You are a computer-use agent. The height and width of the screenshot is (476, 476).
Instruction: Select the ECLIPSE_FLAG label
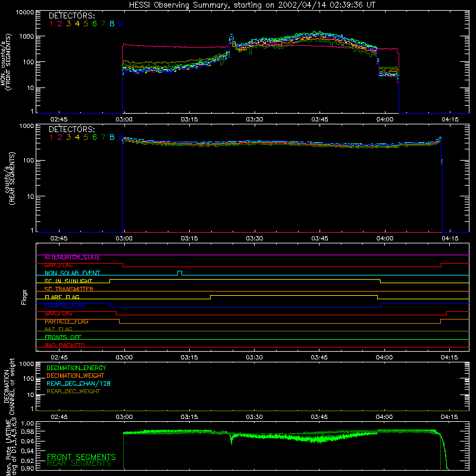point(65,305)
